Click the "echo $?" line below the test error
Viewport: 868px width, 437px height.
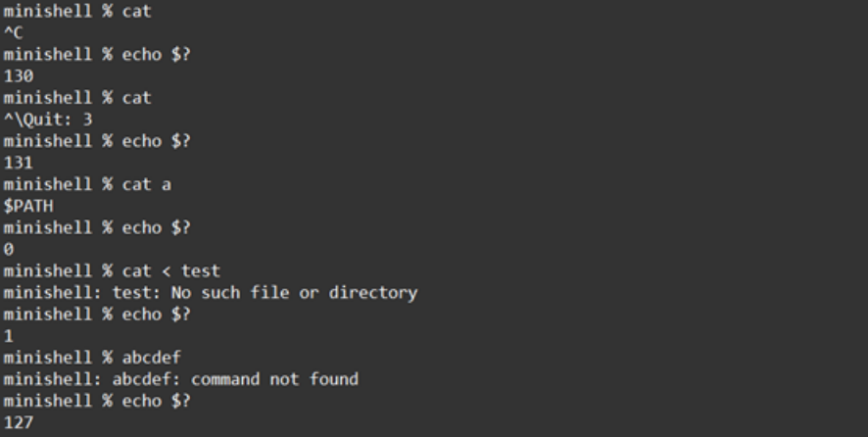pyautogui.click(x=156, y=311)
